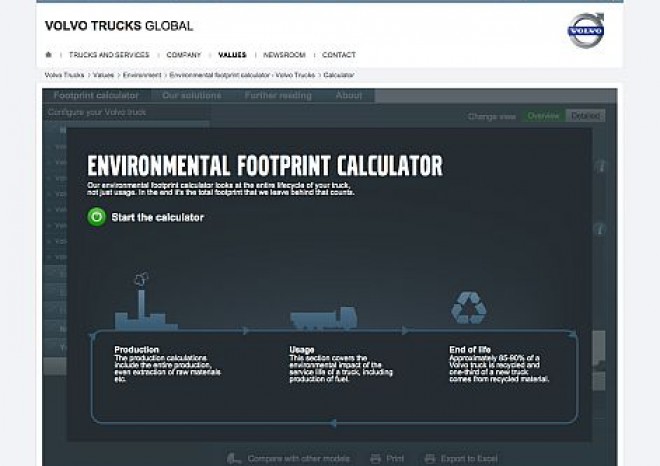Click the Print printer icon
The width and height of the screenshot is (660, 466).
[x=375, y=458]
